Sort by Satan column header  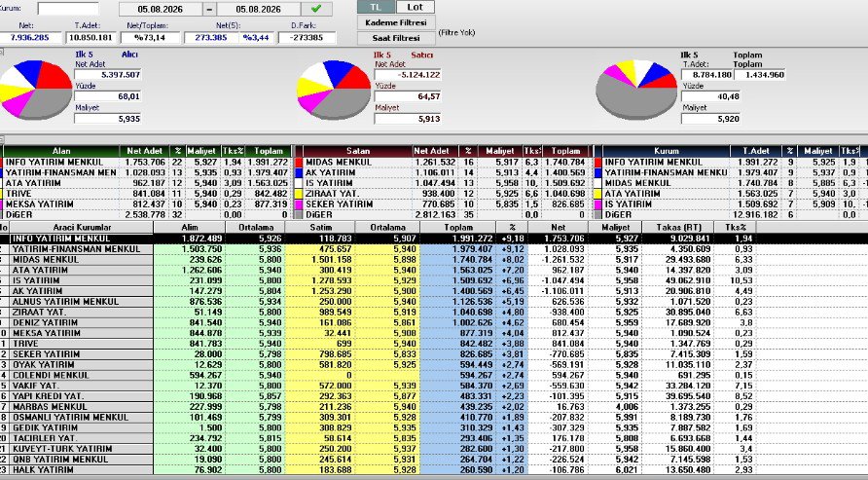358,151
